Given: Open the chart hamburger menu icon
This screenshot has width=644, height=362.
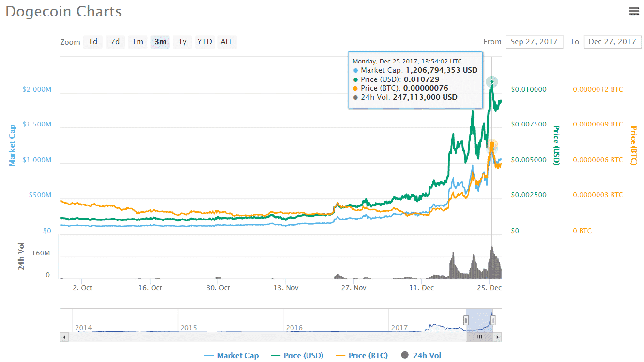Looking at the screenshot, I should (x=634, y=11).
